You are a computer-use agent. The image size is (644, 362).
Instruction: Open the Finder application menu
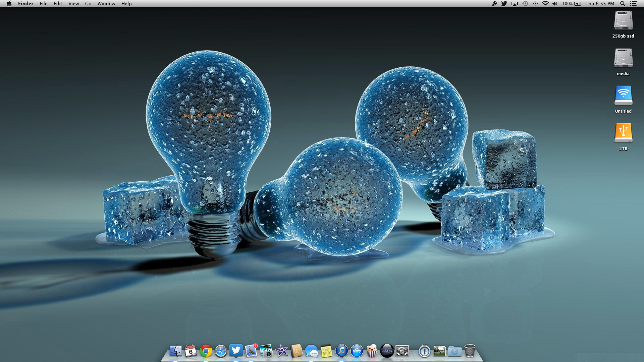pyautogui.click(x=25, y=3)
